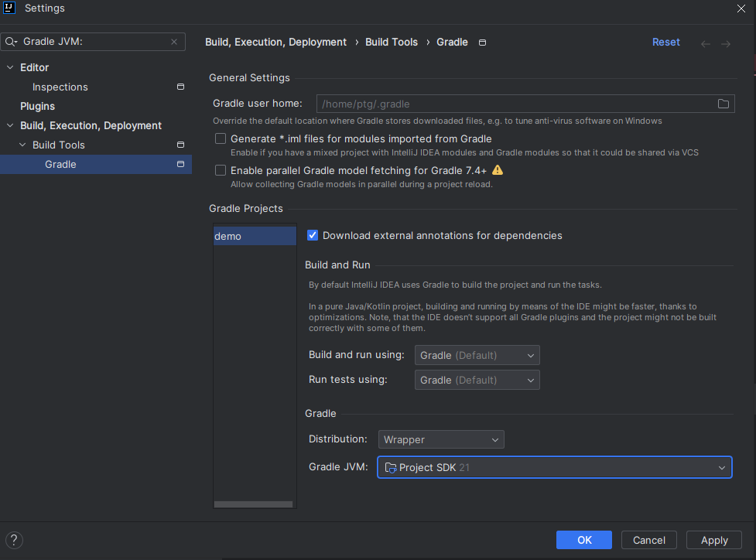
Task: Click the settings search field
Action: [93, 42]
